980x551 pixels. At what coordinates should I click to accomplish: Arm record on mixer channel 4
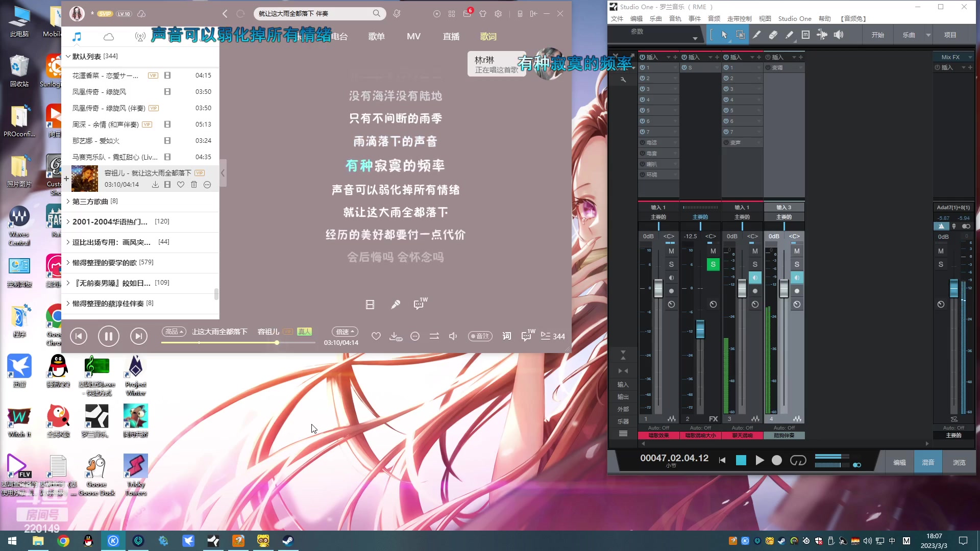click(x=797, y=291)
